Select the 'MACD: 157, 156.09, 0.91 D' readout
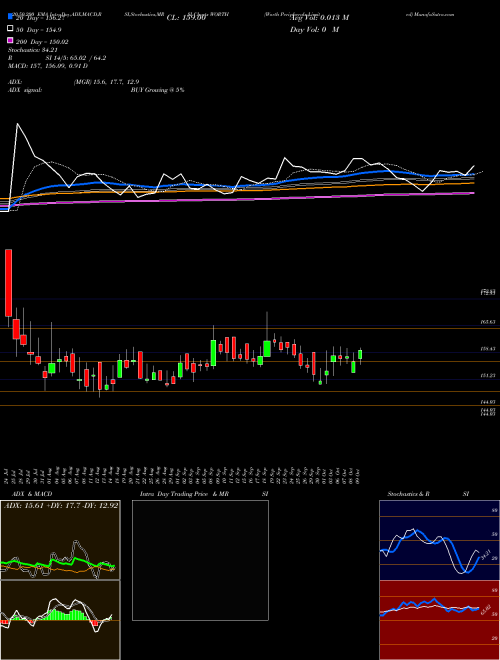Image resolution: width=500 pixels, height=660 pixels. 48,66
